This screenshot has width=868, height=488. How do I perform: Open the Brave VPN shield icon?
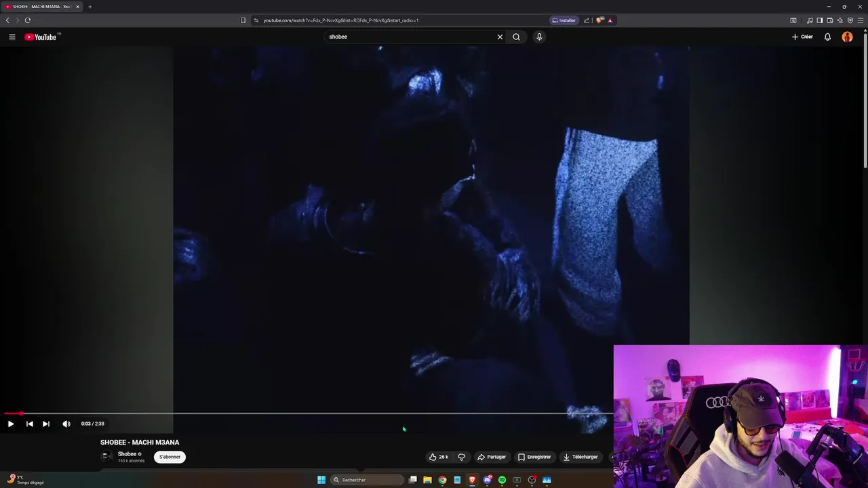pyautogui.click(x=850, y=20)
